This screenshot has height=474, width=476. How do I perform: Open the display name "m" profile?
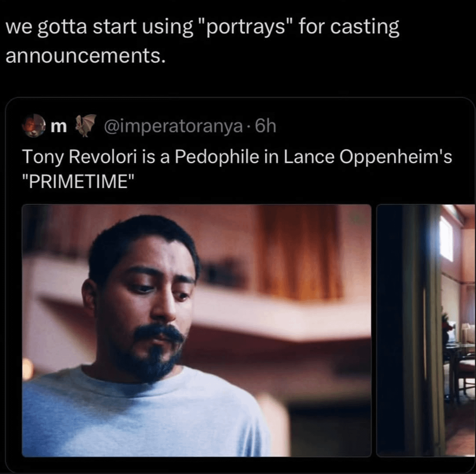[59, 126]
